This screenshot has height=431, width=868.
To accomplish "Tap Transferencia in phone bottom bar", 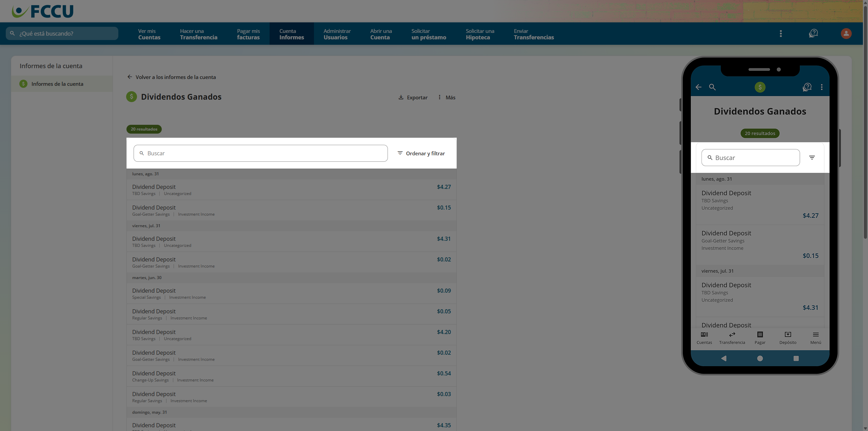I will [732, 338].
